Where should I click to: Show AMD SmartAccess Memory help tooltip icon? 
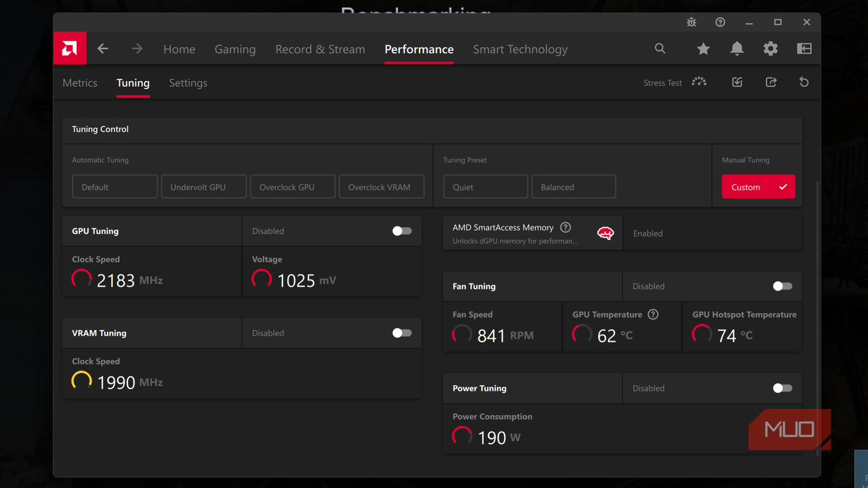point(565,227)
